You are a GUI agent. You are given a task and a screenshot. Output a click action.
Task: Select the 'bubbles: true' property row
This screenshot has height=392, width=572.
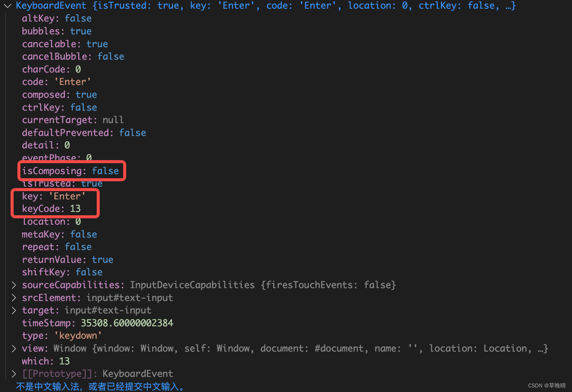pyautogui.click(x=57, y=31)
